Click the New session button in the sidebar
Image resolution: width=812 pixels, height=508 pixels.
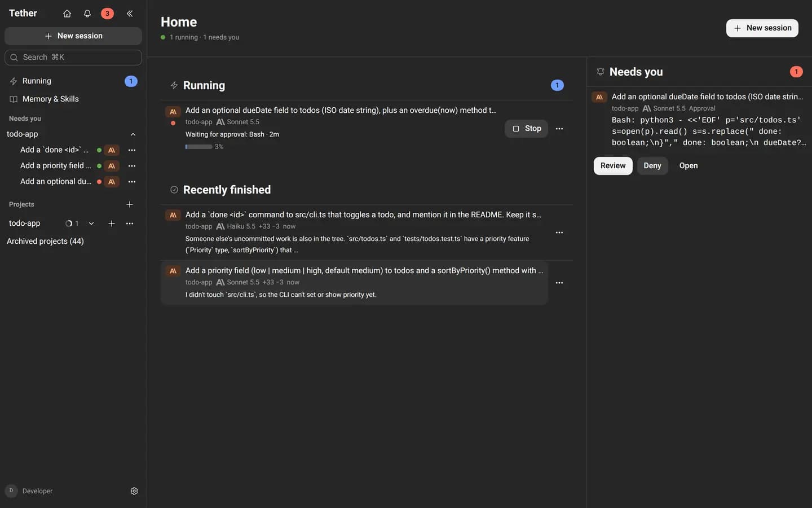73,36
